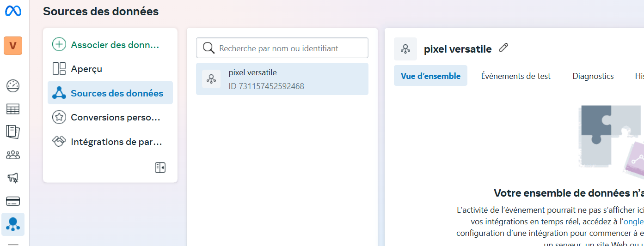Open the megaphone advertising settings icon
Screen dimensions: 644x246
point(13,178)
